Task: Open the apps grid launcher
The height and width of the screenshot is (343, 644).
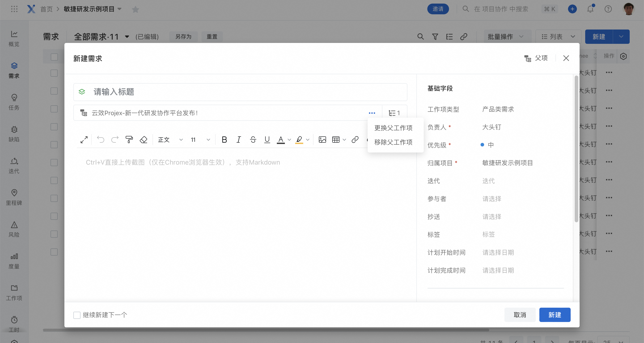Action: pos(14,9)
